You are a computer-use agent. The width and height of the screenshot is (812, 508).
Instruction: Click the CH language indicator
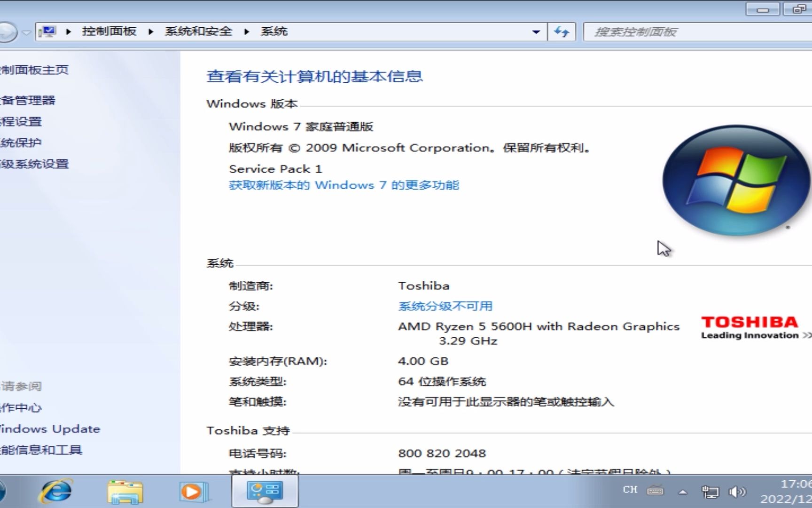point(630,490)
